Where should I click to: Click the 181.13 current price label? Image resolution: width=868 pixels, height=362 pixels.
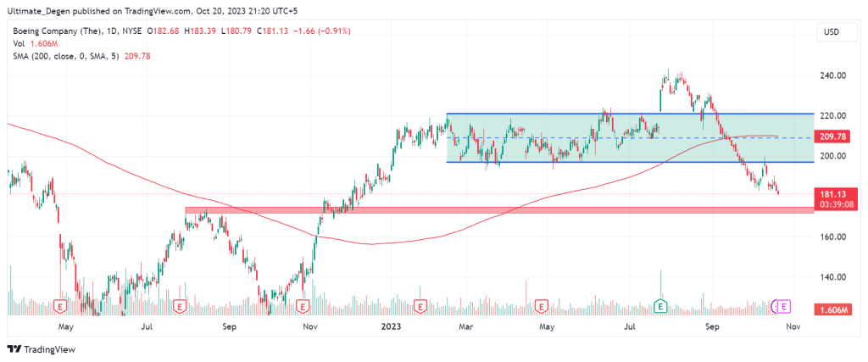click(x=835, y=194)
